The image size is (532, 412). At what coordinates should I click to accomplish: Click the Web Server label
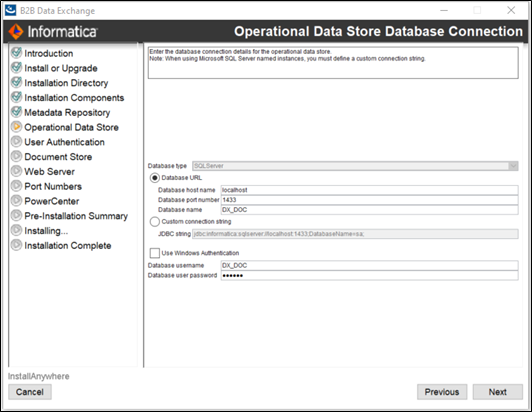(x=50, y=171)
